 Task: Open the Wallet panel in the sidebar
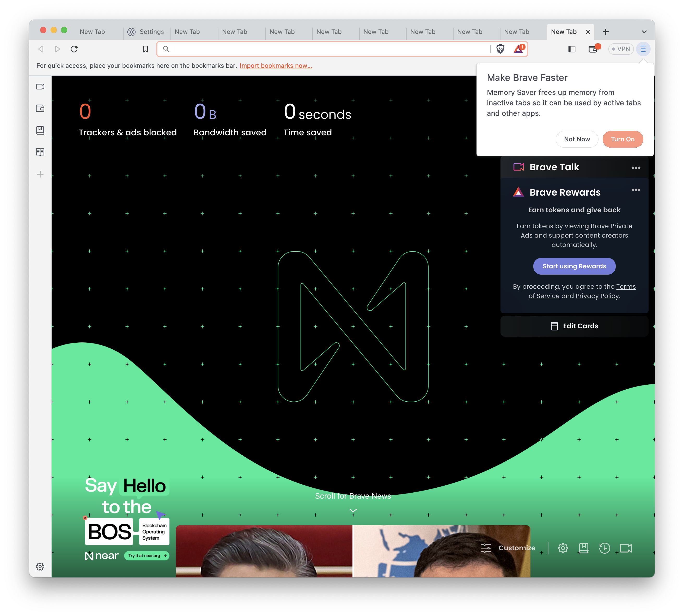coord(40,109)
